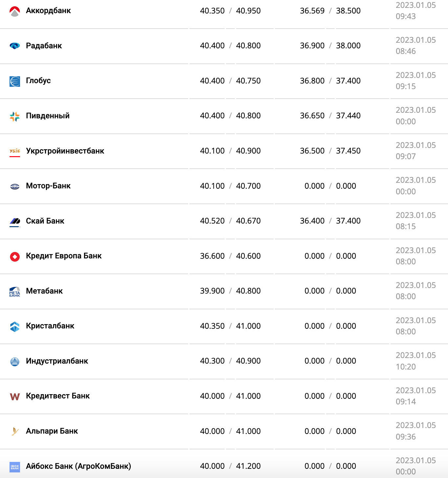Screen dimensions: 448x478
Task: Open the Кредит Европа Банк link
Action: [x=64, y=256]
